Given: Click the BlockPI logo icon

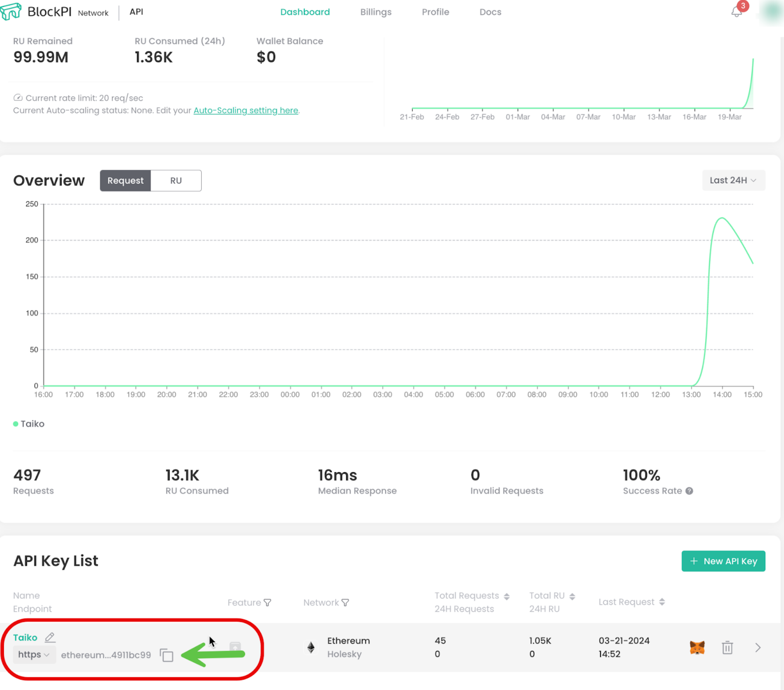Looking at the screenshot, I should click(11, 12).
